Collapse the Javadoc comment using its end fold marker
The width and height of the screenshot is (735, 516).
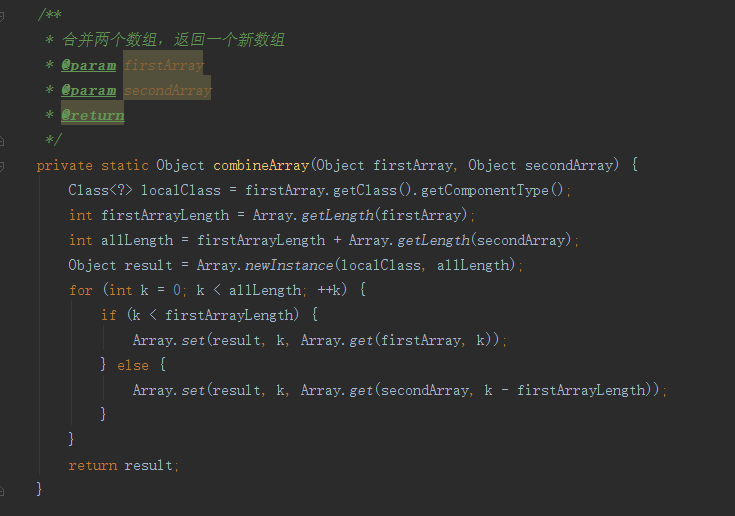click(3, 140)
